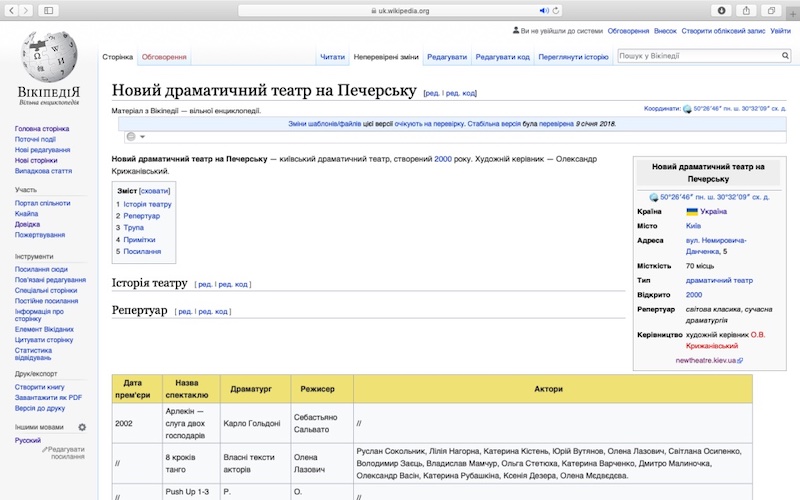Open the Переглянути історію tab
This screenshot has height=500, width=800.
[573, 57]
